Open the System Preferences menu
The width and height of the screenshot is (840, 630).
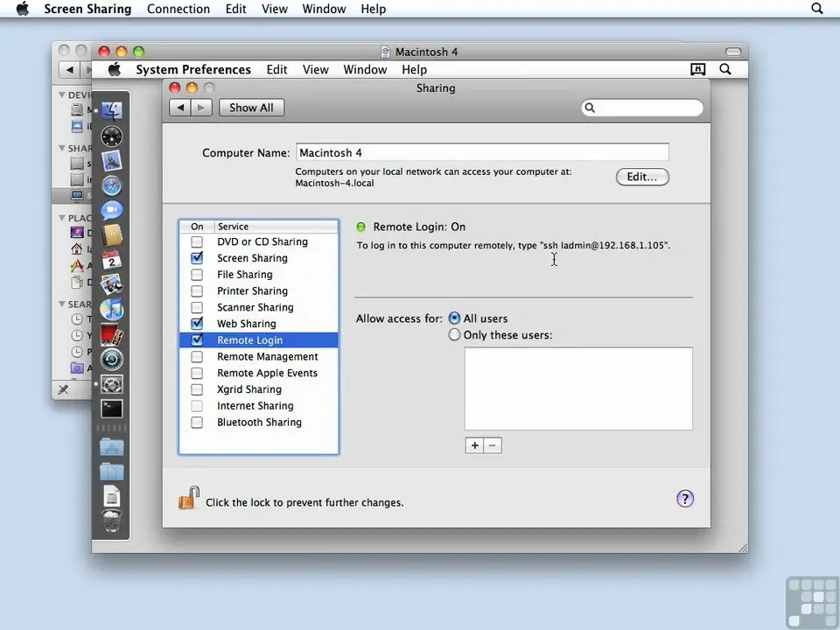193,70
